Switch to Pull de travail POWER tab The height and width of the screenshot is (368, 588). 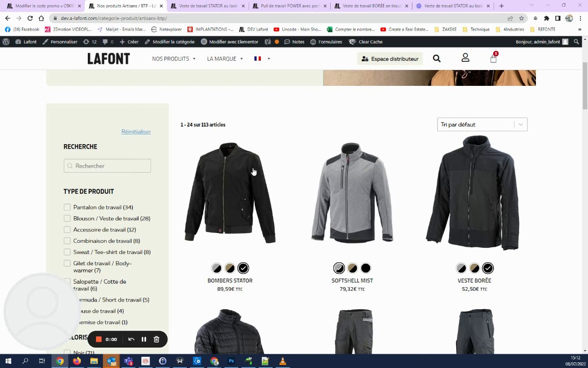(289, 6)
